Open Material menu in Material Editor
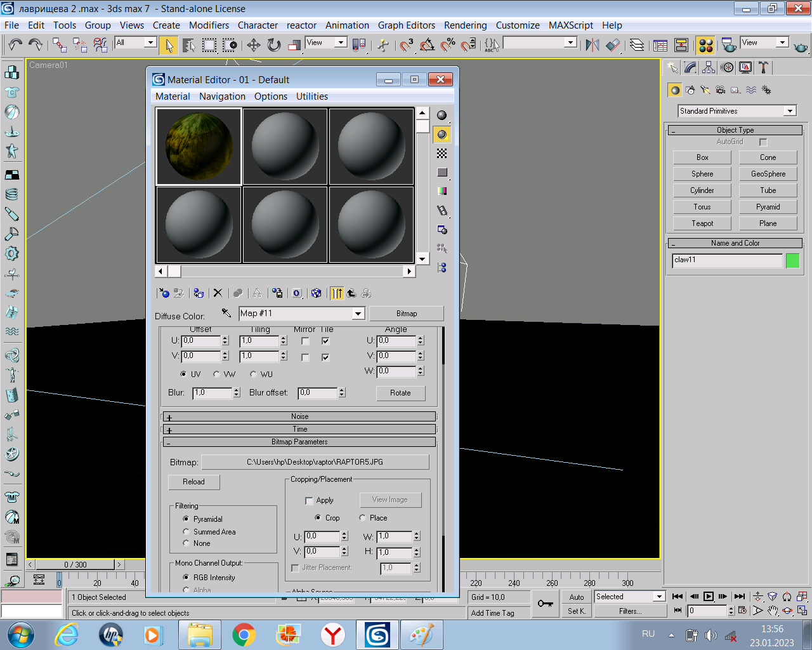 point(173,96)
